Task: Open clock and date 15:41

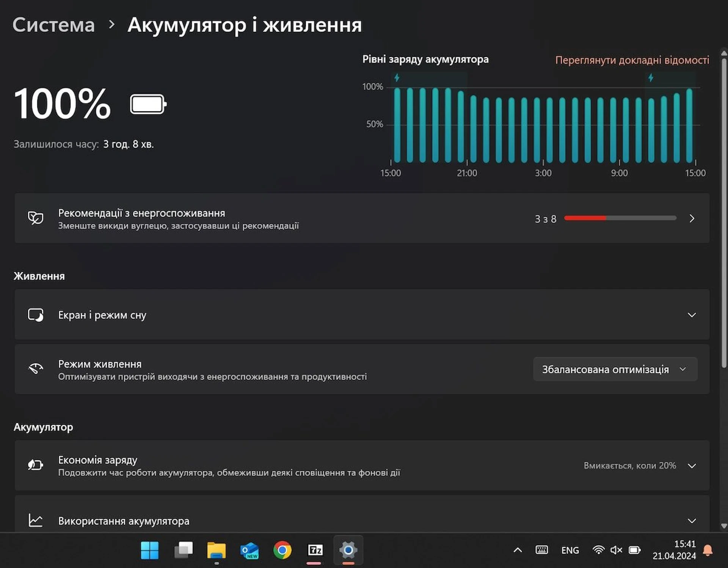Action: click(x=674, y=550)
